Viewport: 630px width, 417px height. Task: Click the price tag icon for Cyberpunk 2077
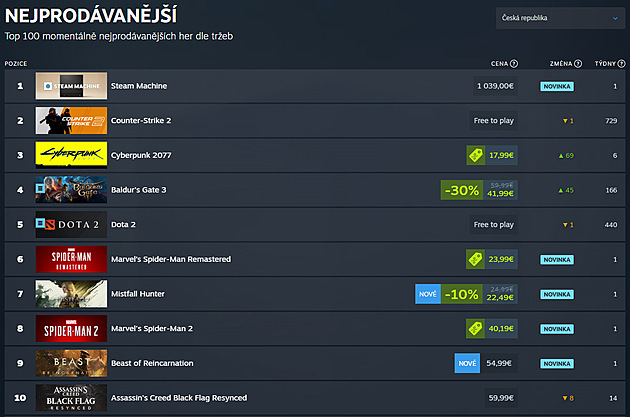point(475,155)
